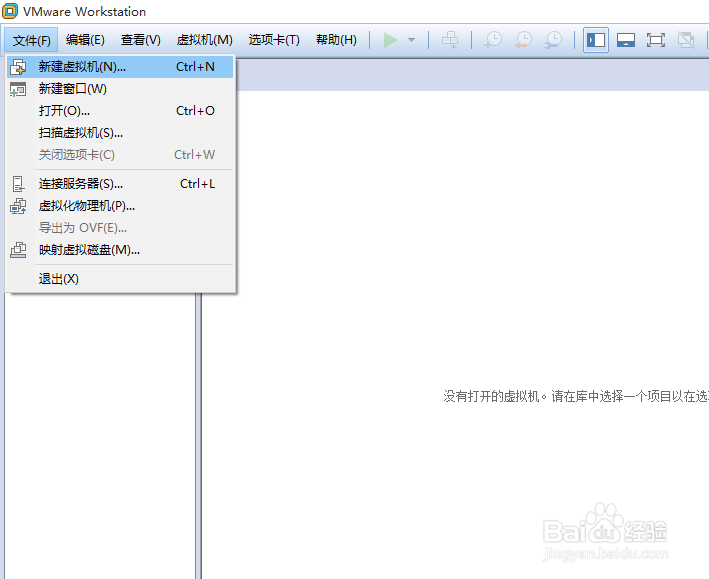The width and height of the screenshot is (709, 579).
Task: Click the full screen mode icon
Action: 656,40
